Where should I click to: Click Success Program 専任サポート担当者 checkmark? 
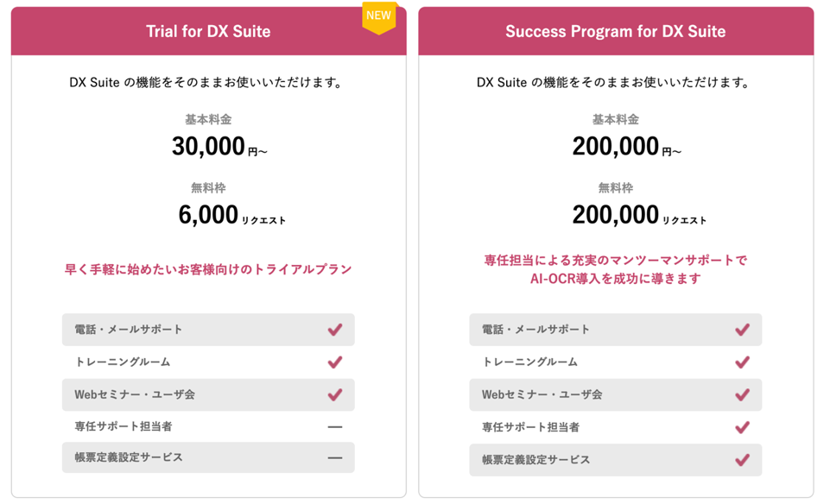742,427
